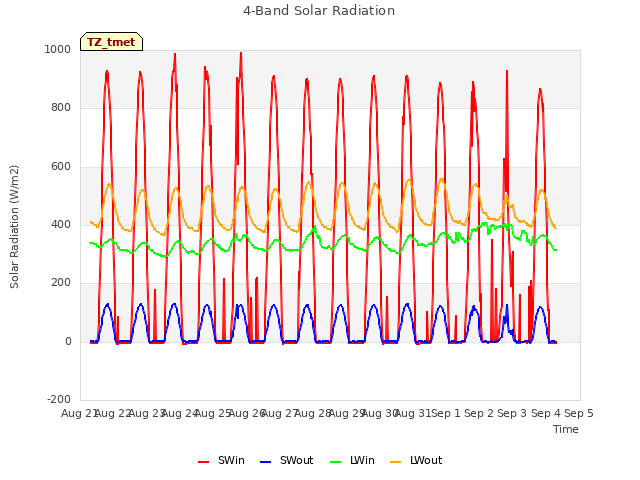Click the Aug 25 x-axis label

click(213, 413)
